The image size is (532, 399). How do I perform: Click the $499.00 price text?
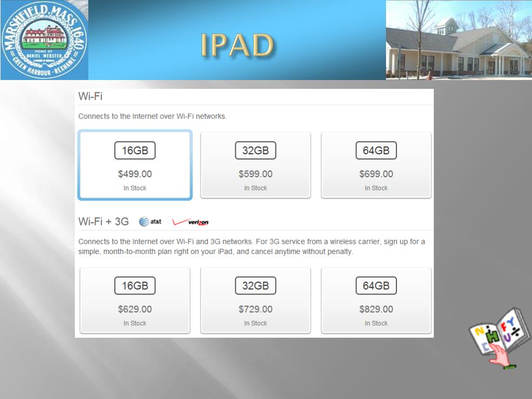(x=135, y=174)
